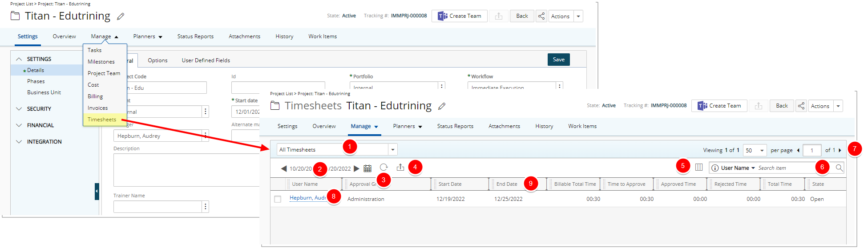Click Create Team in Timesheets window
The height and width of the screenshot is (252, 868).
pyautogui.click(x=719, y=106)
